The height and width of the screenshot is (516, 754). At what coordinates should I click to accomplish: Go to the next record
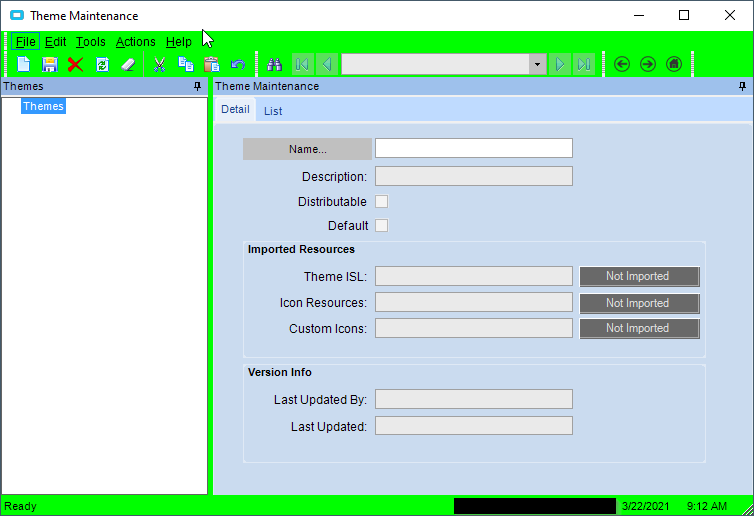[x=560, y=64]
